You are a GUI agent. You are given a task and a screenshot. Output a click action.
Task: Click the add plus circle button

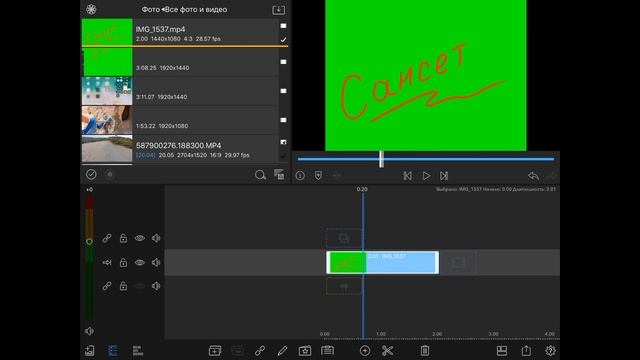pyautogui.click(x=365, y=351)
